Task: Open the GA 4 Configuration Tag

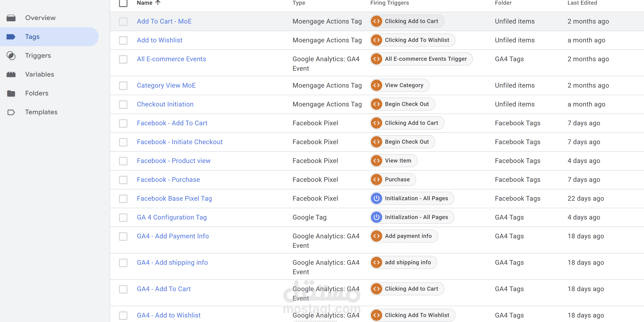Action: [x=172, y=217]
